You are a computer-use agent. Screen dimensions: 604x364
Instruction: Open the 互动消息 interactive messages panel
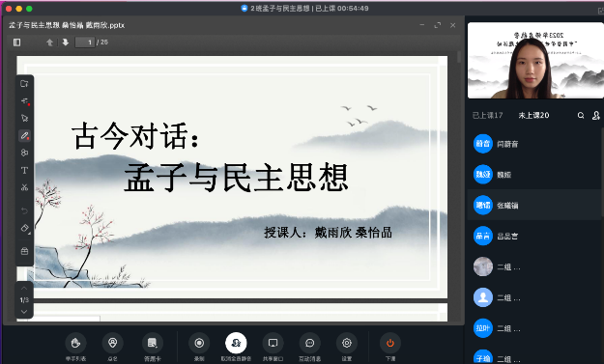click(x=309, y=343)
